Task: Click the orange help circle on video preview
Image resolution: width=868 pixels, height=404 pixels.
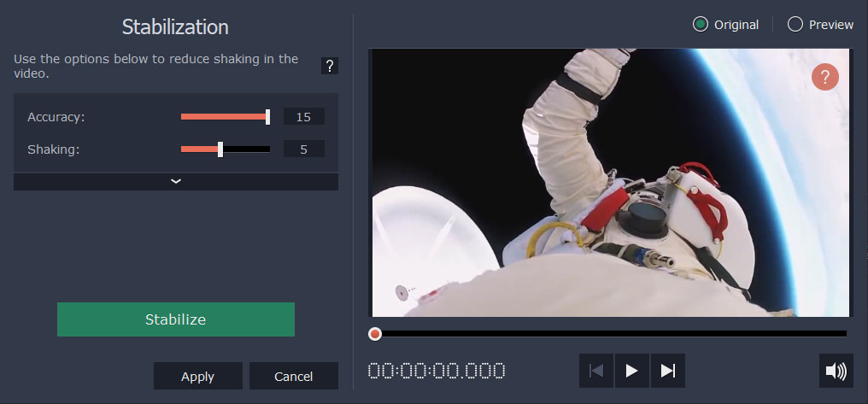Action: (824, 77)
